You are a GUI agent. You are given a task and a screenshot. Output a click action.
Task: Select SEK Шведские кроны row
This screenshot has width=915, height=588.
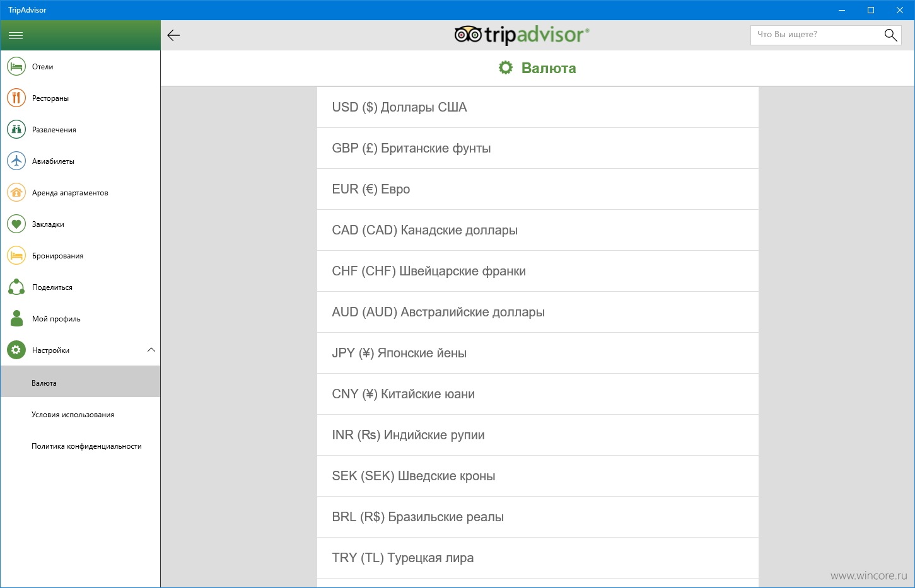tap(537, 476)
